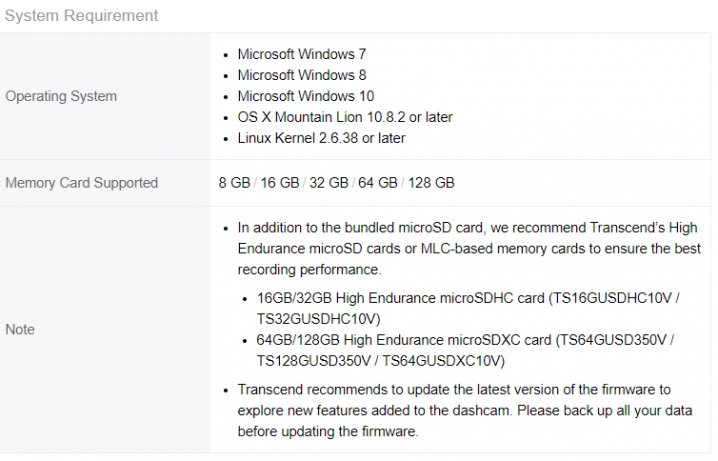Click the firmware update recommendation paragraph
This screenshot has width=718, height=461.
pyautogui.click(x=465, y=410)
